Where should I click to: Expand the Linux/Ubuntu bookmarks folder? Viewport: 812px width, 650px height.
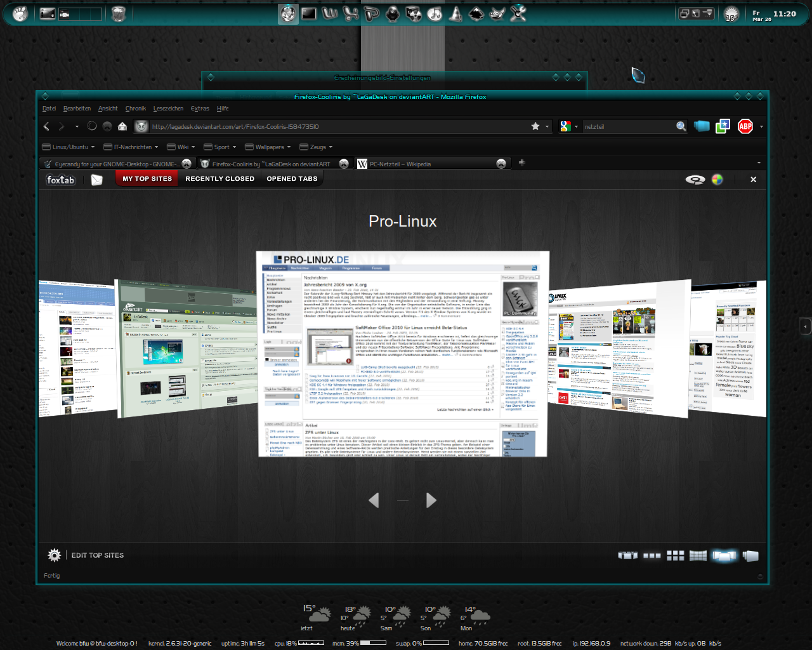pyautogui.click(x=68, y=147)
